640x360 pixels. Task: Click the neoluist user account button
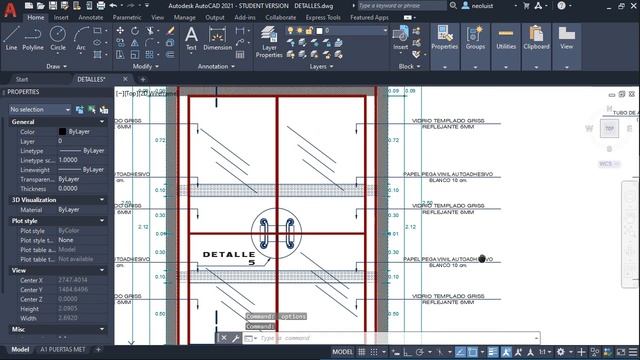(x=478, y=6)
